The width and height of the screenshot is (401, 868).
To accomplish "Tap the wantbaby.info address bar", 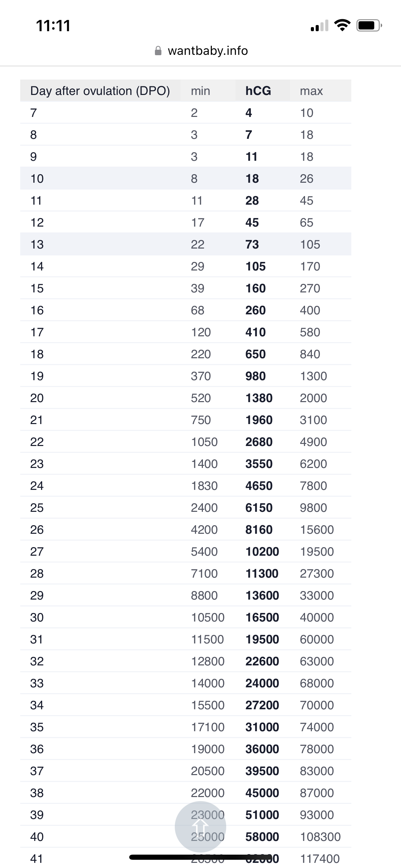I will pyautogui.click(x=207, y=51).
